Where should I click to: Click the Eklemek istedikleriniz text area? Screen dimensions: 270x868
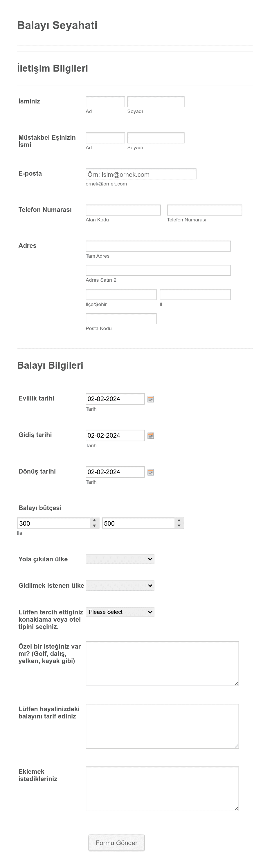click(162, 789)
